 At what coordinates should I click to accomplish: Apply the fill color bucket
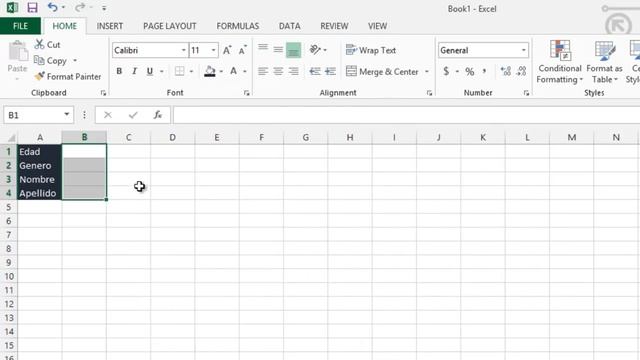[210, 71]
